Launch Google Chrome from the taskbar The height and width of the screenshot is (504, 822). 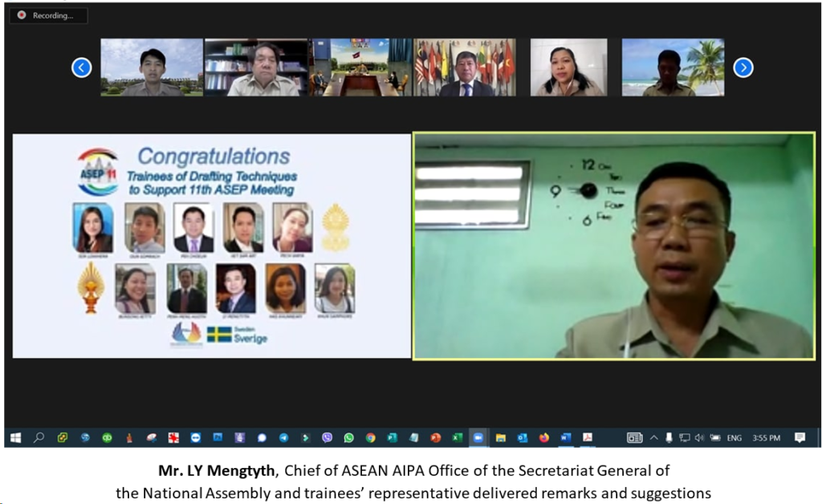[x=371, y=437]
